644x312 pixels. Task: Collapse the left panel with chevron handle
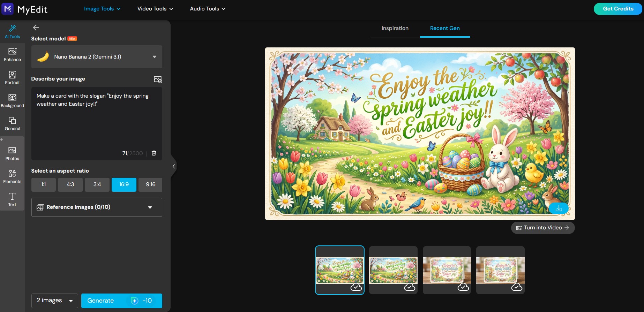pos(173,166)
